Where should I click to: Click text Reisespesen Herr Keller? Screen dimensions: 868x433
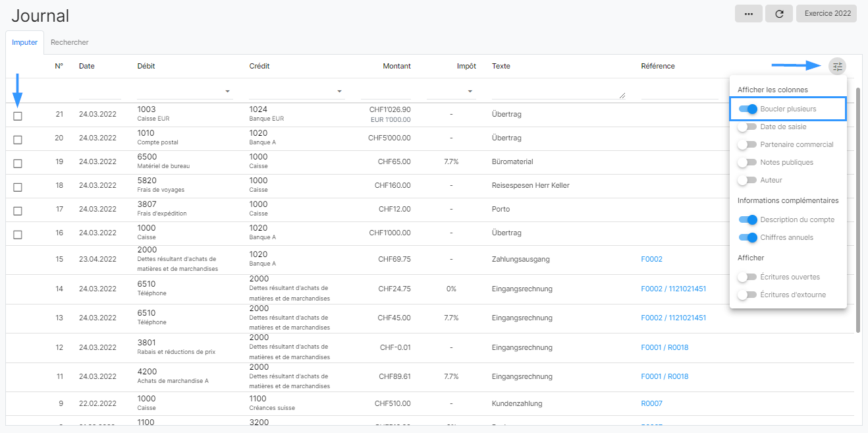click(x=531, y=185)
